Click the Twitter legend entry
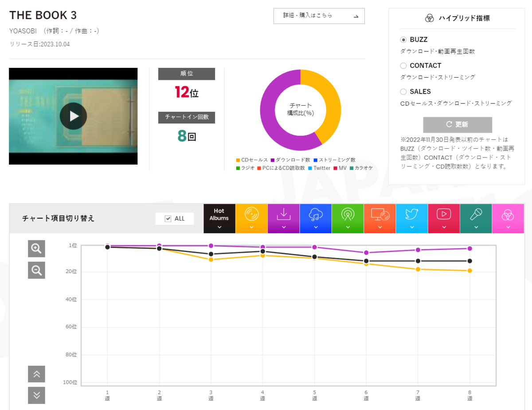This screenshot has height=410, width=532. [319, 168]
